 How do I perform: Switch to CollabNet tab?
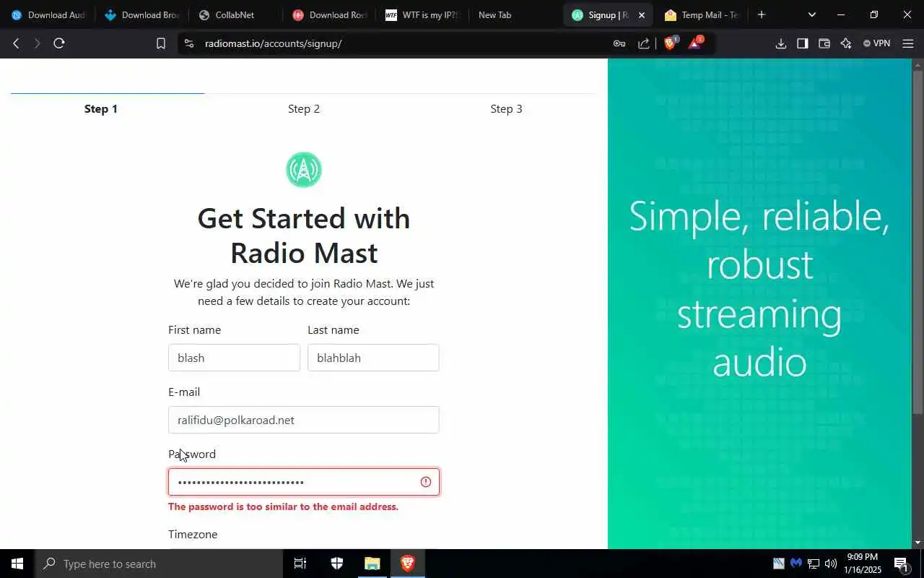coord(235,14)
